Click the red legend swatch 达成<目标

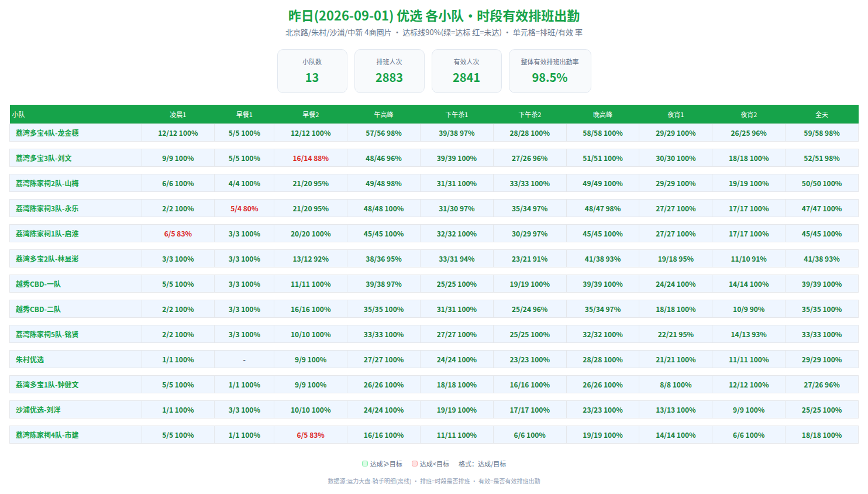(415, 464)
